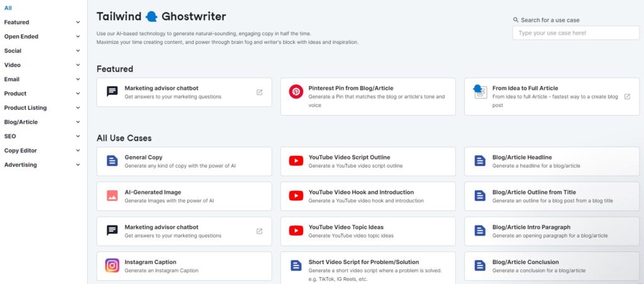Open Short Video Script for Problem/Solution
Viewport: 644px width, 284px height.
368,268
